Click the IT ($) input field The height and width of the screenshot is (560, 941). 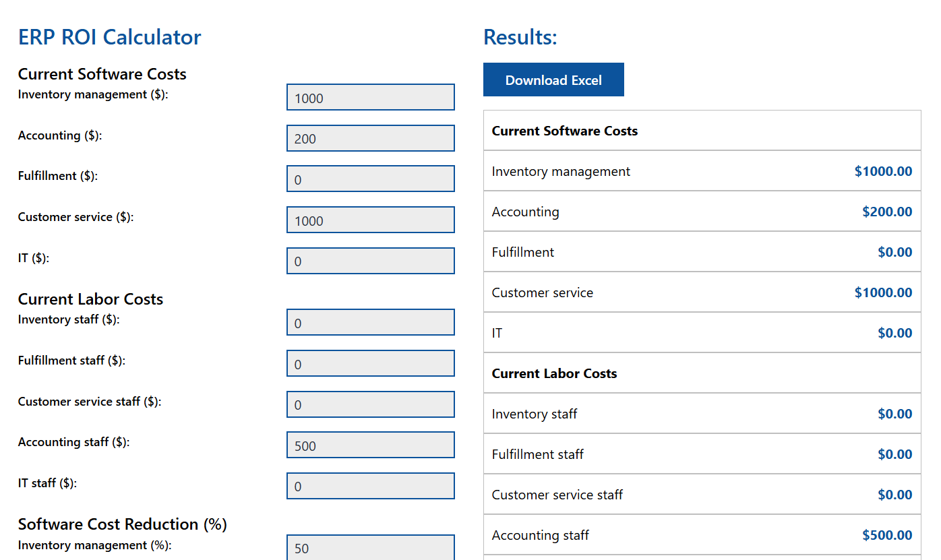370,261
